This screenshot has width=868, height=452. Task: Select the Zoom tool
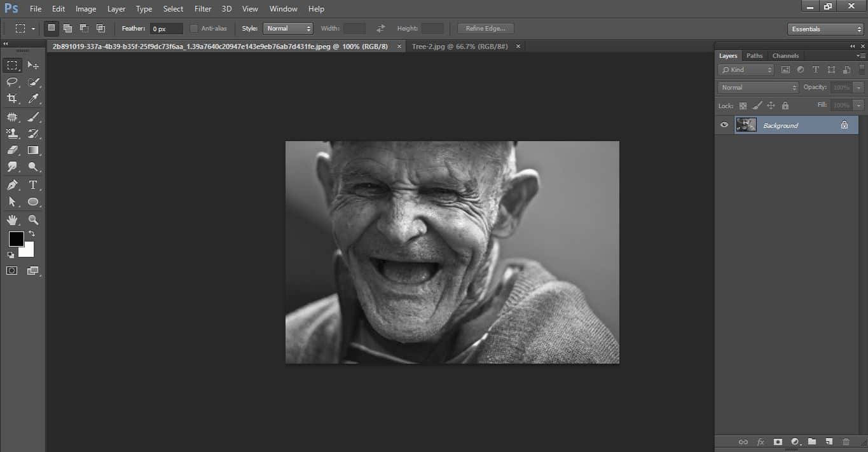(33, 219)
